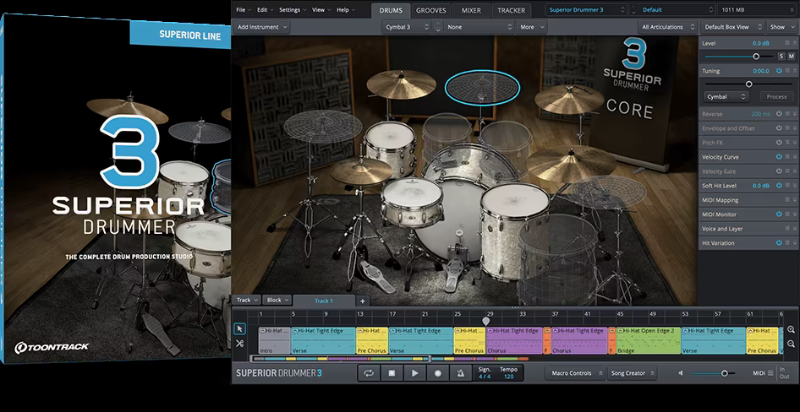Viewport: 800px width, 412px height.
Task: Open the Default Box View dropdown
Action: coord(733,27)
